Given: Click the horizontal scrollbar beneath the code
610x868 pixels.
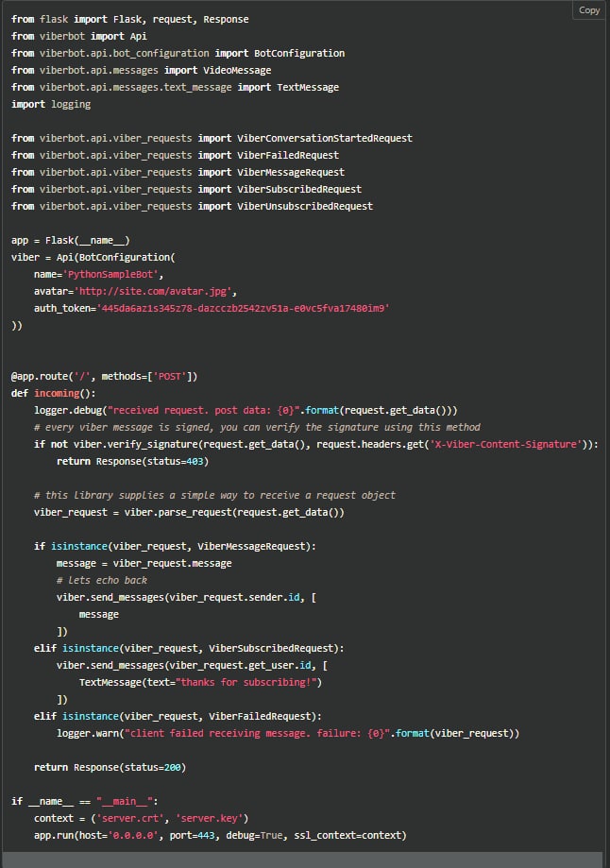Looking at the screenshot, I should pyautogui.click(x=302, y=859).
